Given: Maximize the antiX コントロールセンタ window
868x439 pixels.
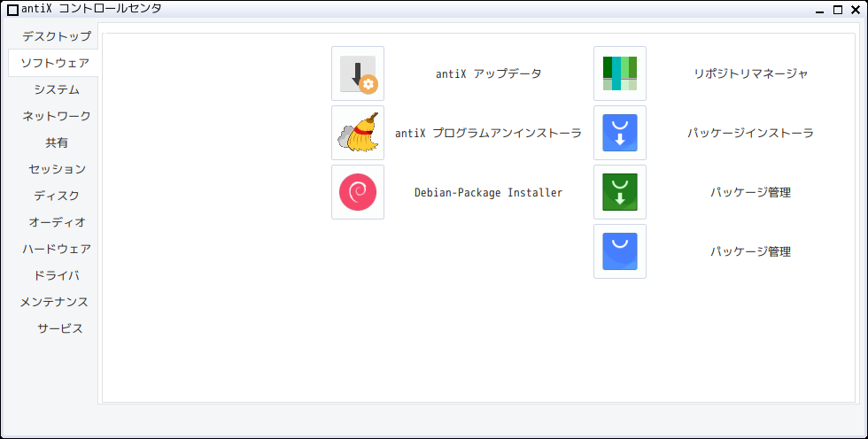Looking at the screenshot, I should [x=838, y=10].
